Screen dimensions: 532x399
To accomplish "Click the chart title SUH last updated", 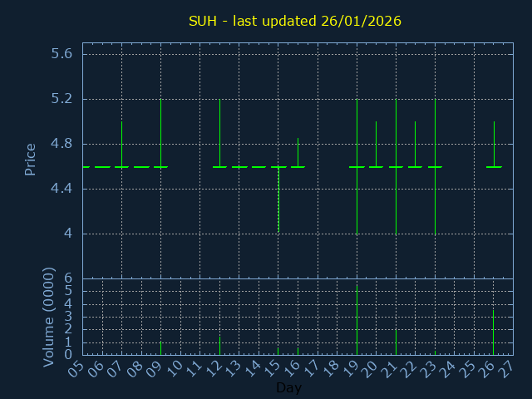I will pyautogui.click(x=294, y=21).
